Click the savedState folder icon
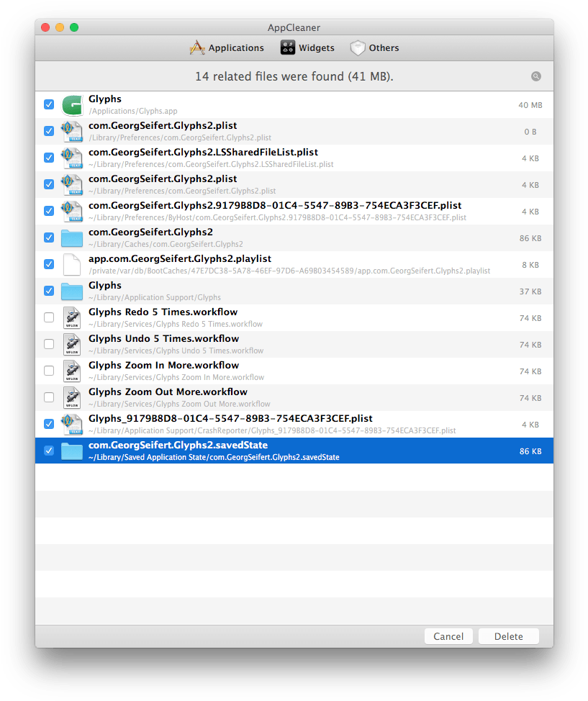The image size is (588, 701). [x=72, y=450]
